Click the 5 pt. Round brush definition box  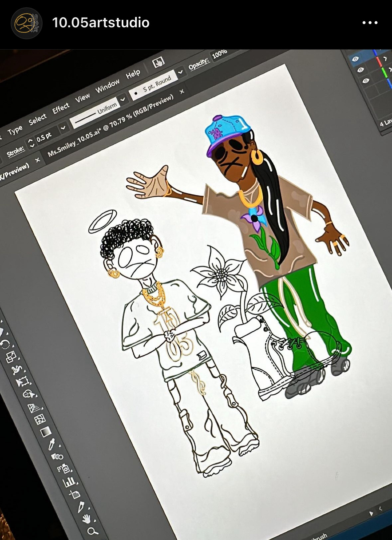tap(153, 85)
